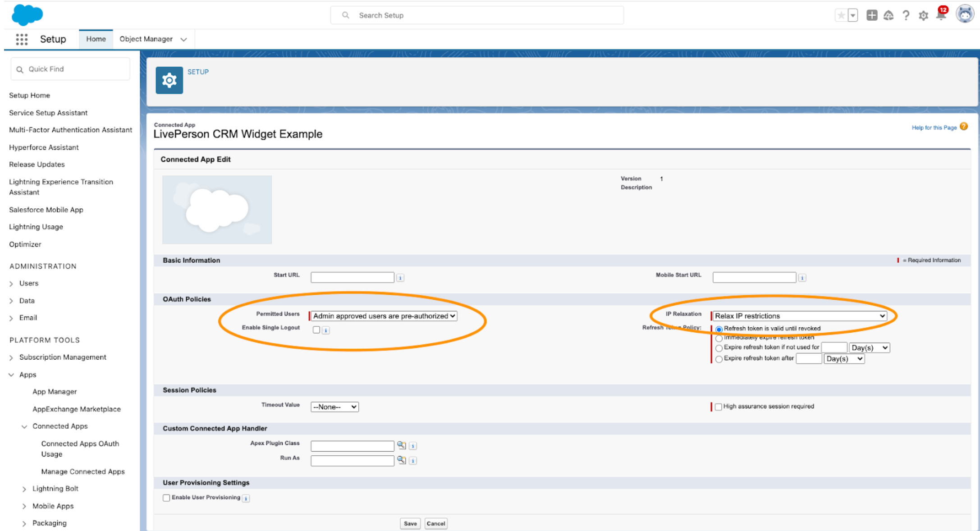Click the Help for this Page question icon
This screenshot has width=980, height=531.
point(964,127)
